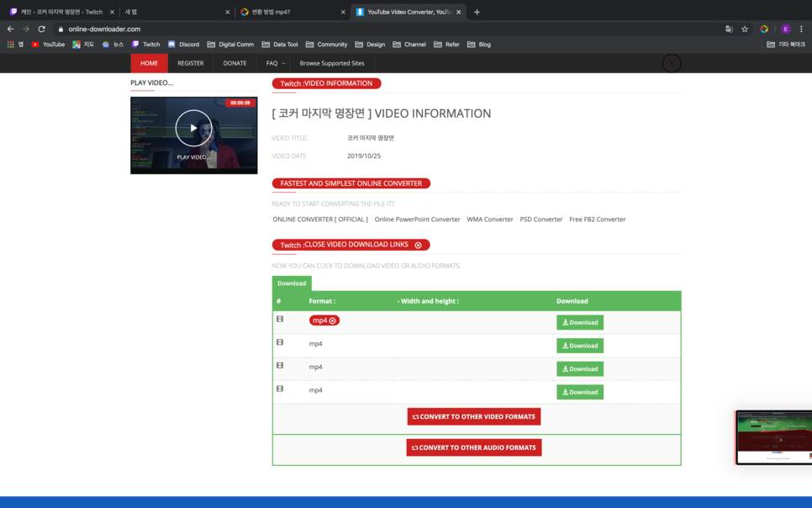812x508 pixels.
Task: Open the YouTube bookmark
Action: pos(48,45)
